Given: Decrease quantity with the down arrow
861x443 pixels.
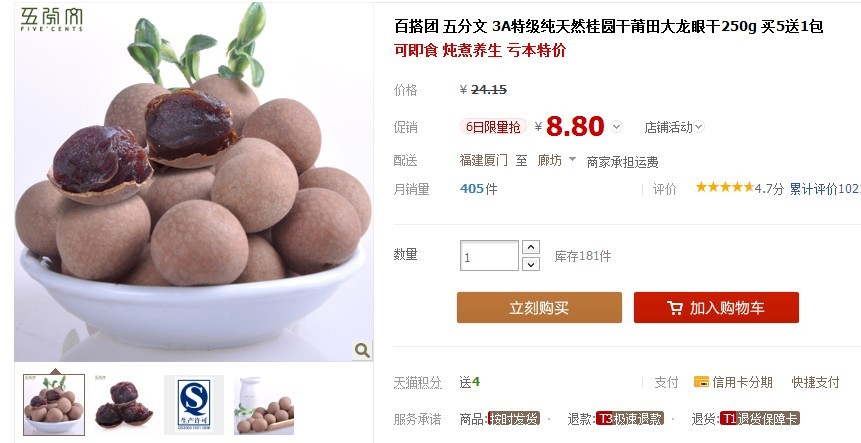Looking at the screenshot, I should pos(530,265).
